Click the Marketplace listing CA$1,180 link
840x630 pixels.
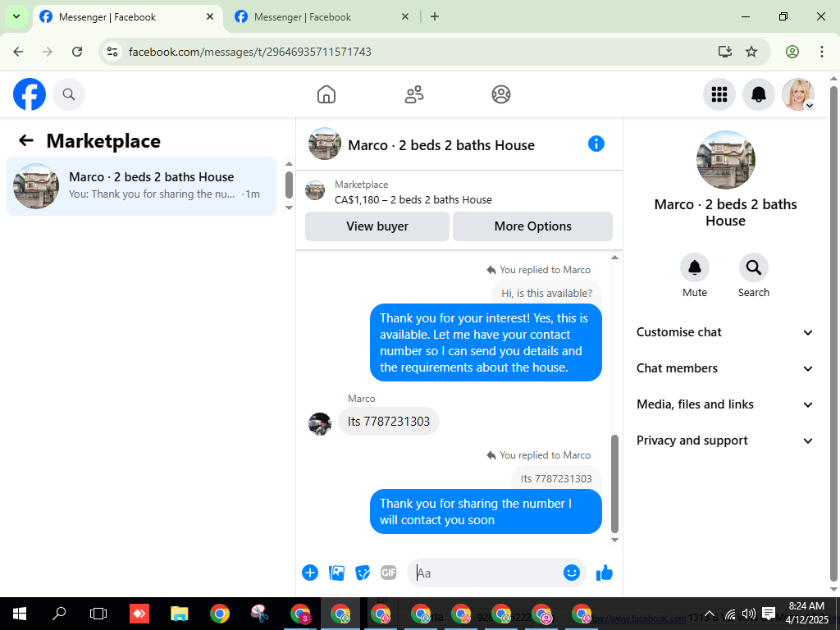tap(413, 200)
